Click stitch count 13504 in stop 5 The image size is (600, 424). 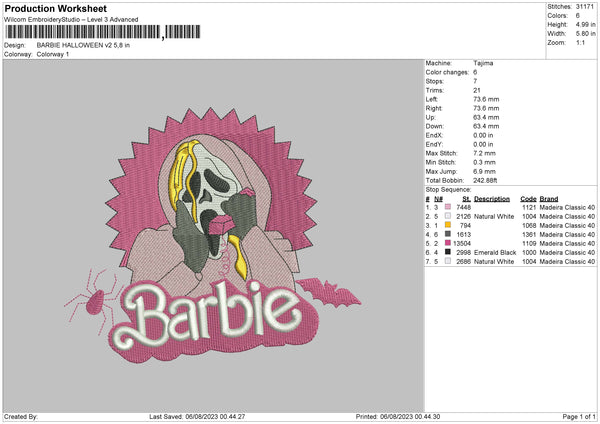click(x=462, y=243)
